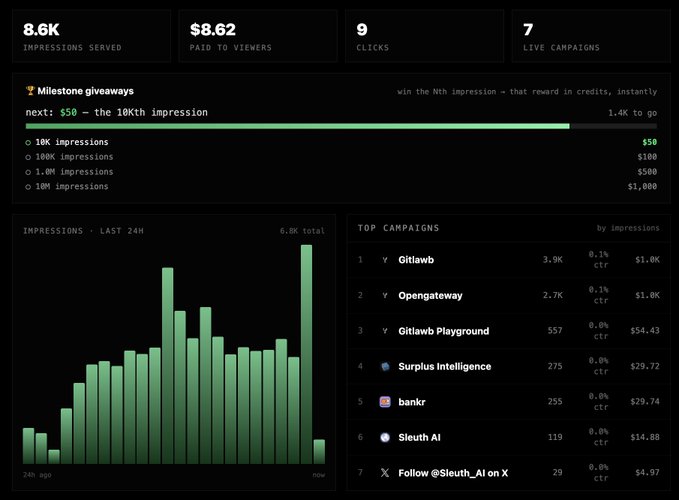Select the 10M impressions milestone circle
This screenshot has height=500, width=679.
tap(28, 187)
